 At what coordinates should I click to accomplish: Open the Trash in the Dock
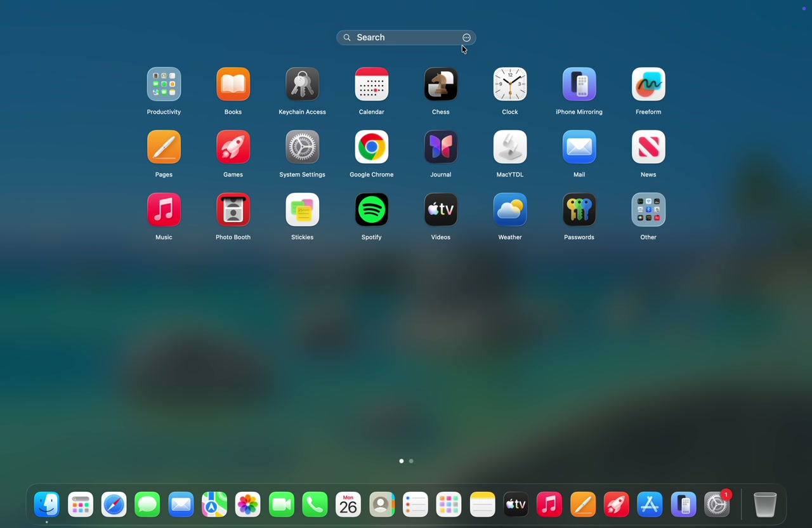765,505
